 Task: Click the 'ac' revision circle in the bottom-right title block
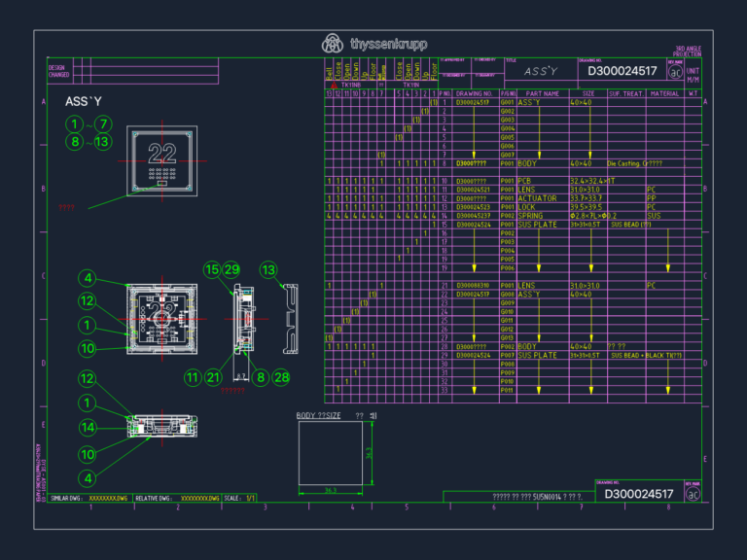(693, 494)
